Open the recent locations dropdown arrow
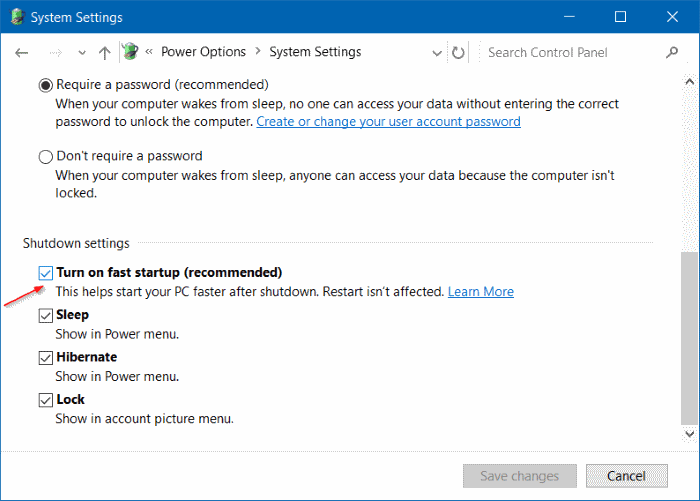This screenshot has height=501, width=700. tap(82, 52)
